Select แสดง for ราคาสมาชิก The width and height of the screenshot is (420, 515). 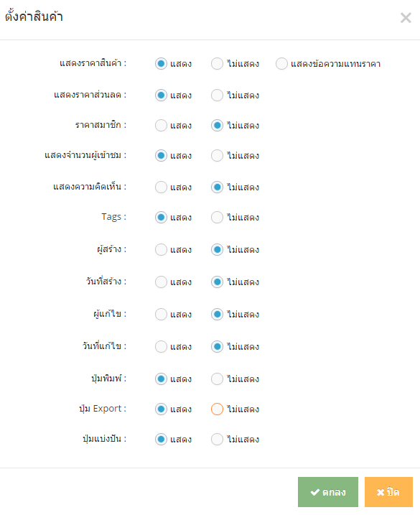point(161,126)
